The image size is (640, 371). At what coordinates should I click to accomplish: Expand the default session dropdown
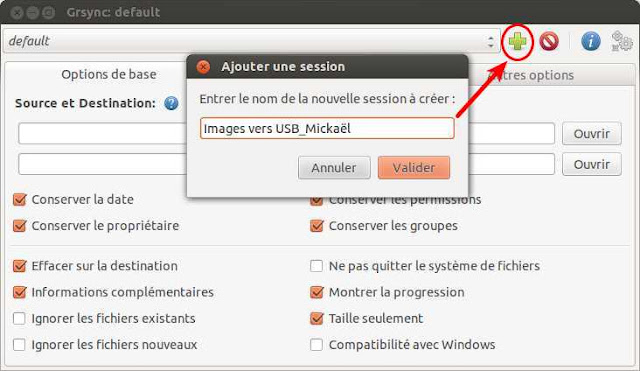(251, 41)
